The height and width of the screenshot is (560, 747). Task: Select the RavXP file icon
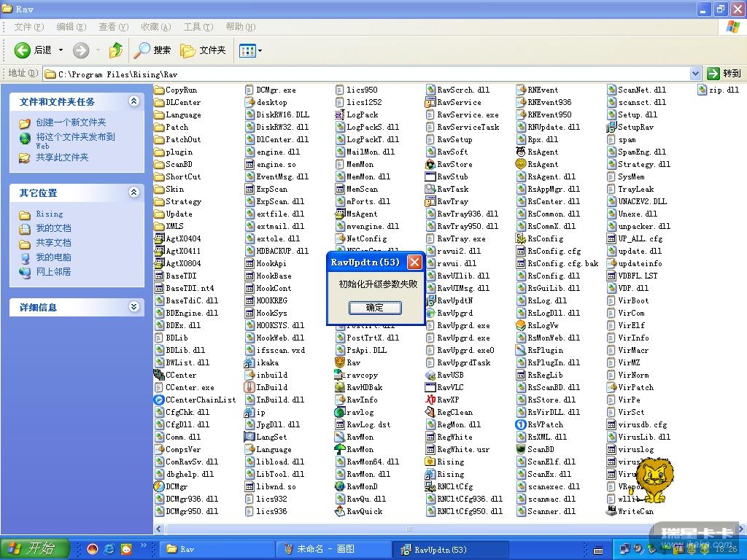point(431,400)
